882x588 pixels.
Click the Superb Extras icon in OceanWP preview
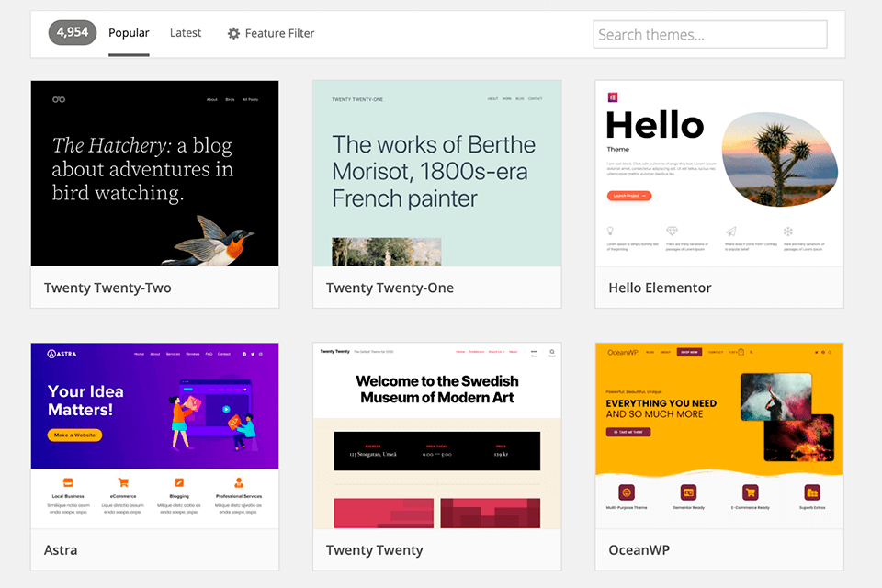pos(812,492)
